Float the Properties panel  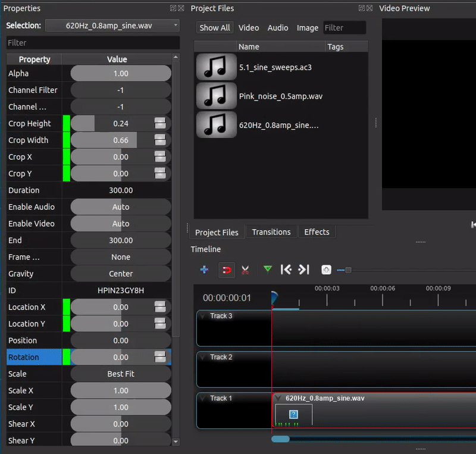click(x=173, y=8)
